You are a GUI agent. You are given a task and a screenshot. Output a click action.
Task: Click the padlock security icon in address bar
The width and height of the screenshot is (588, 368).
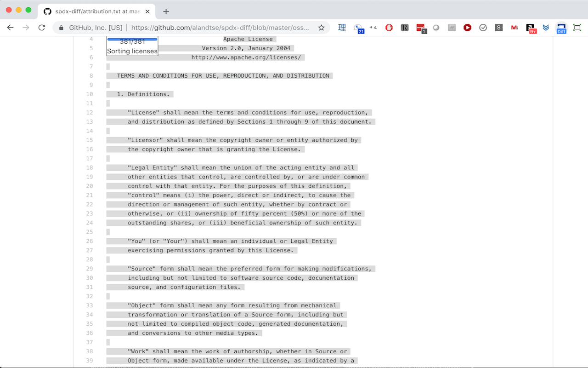pos(61,28)
